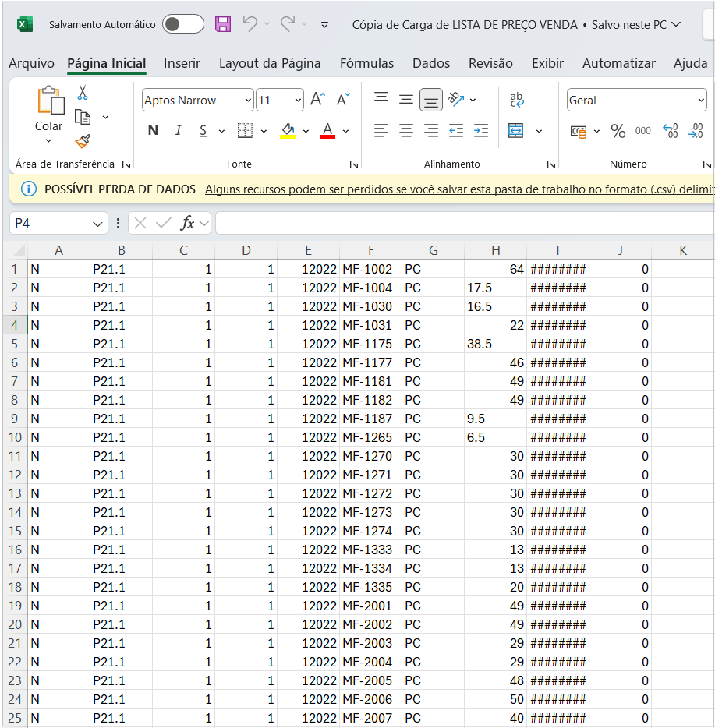Click the Save floppy disk icon
715x728 pixels.
coord(223,24)
